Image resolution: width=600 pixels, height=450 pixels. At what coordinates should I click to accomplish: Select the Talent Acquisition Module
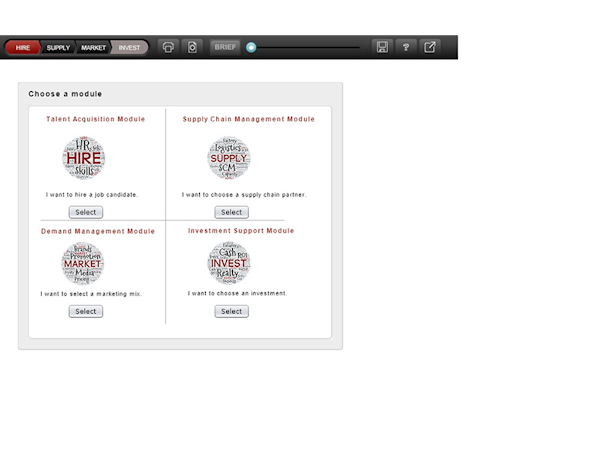tap(86, 212)
